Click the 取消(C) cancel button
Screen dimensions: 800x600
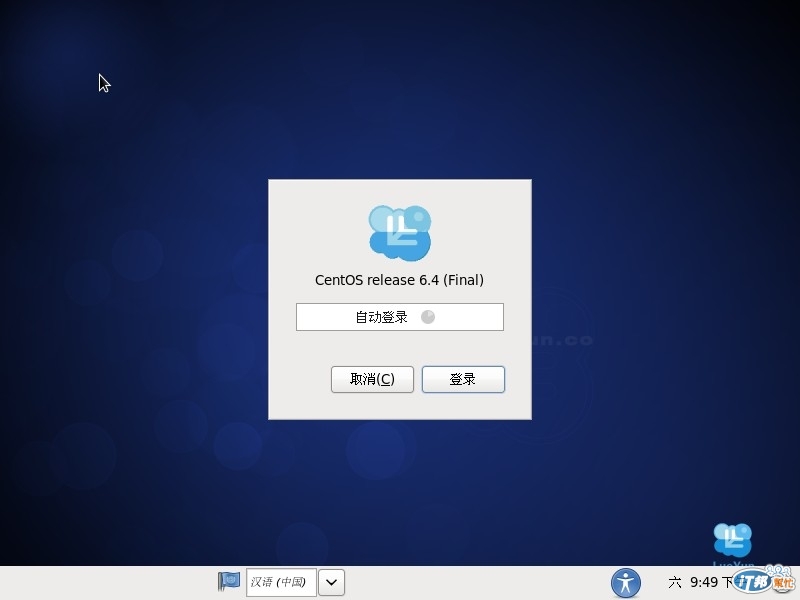(x=372, y=379)
